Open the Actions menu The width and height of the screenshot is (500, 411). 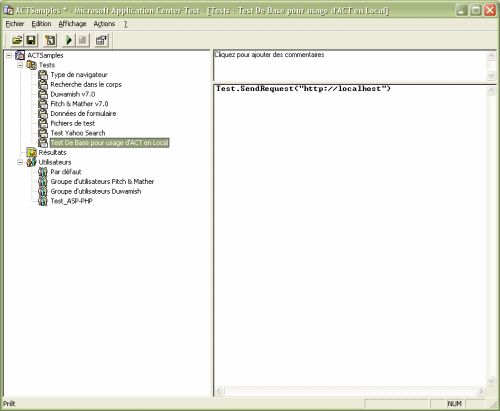[x=104, y=24]
